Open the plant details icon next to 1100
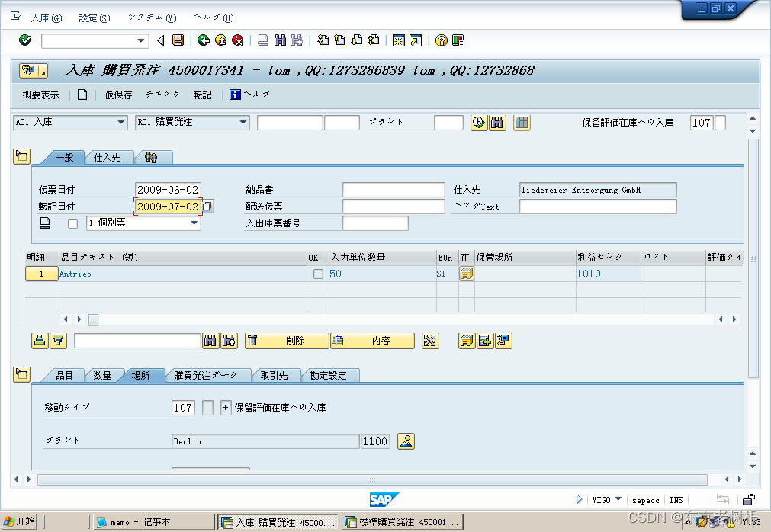771x532 pixels. coord(406,441)
